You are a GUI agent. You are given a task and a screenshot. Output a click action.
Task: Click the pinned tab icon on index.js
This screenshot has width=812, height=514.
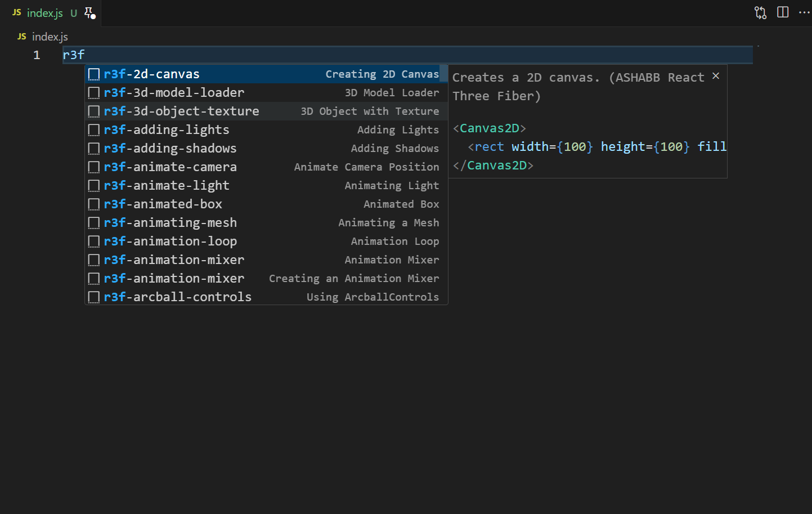pos(90,13)
